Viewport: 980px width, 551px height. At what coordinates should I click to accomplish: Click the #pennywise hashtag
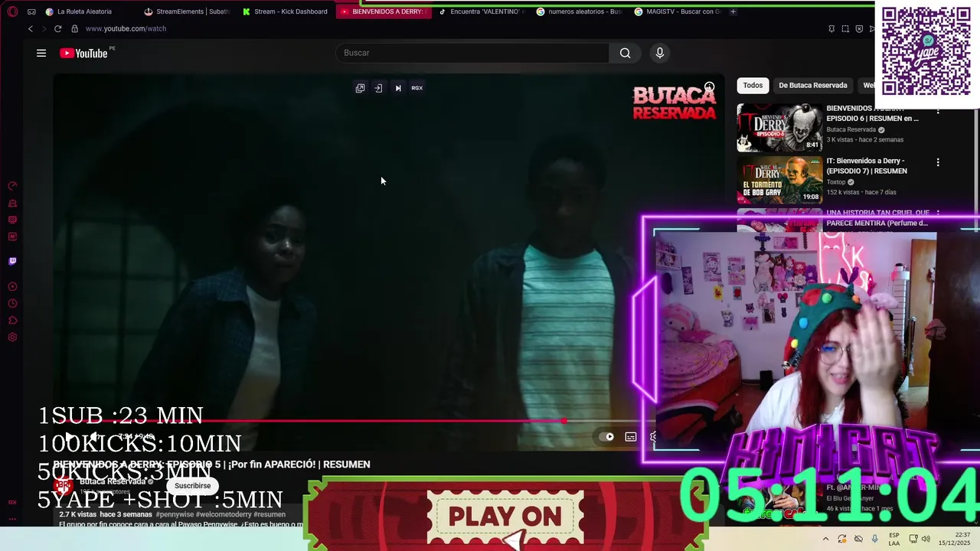pos(175,514)
